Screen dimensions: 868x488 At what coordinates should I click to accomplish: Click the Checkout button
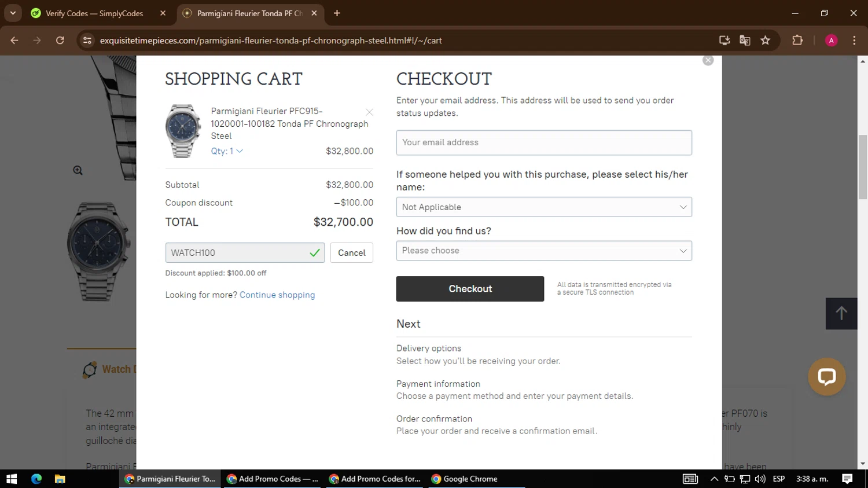[x=470, y=289]
